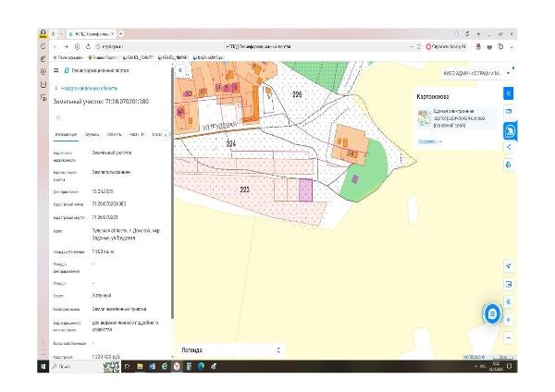Select the basemap thumbnail in Картооснова
Viewport: 555px width, 392px height.
pyautogui.click(x=424, y=117)
